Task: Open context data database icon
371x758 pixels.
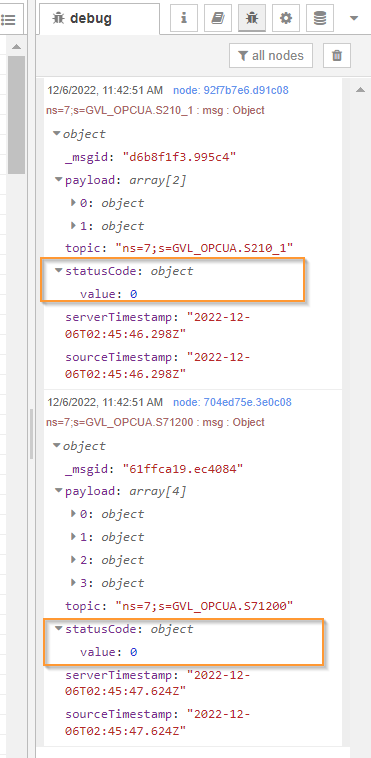Action: pos(320,18)
